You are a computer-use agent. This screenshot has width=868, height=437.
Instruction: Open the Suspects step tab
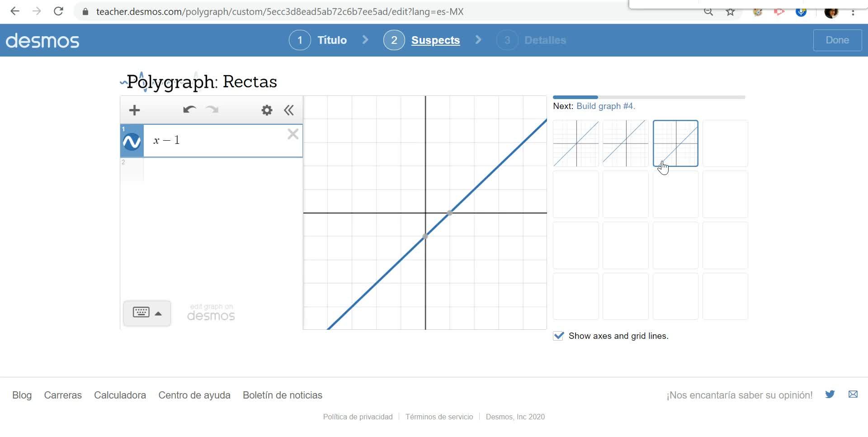pos(435,40)
